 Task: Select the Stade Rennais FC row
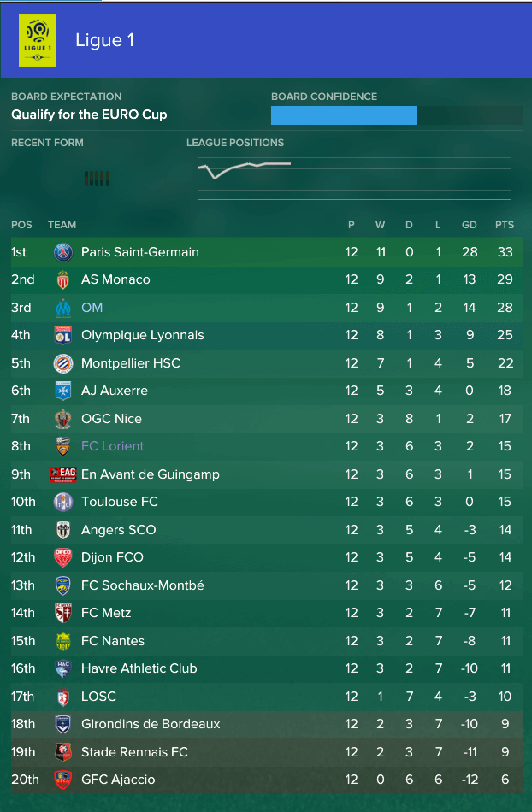coord(266,752)
